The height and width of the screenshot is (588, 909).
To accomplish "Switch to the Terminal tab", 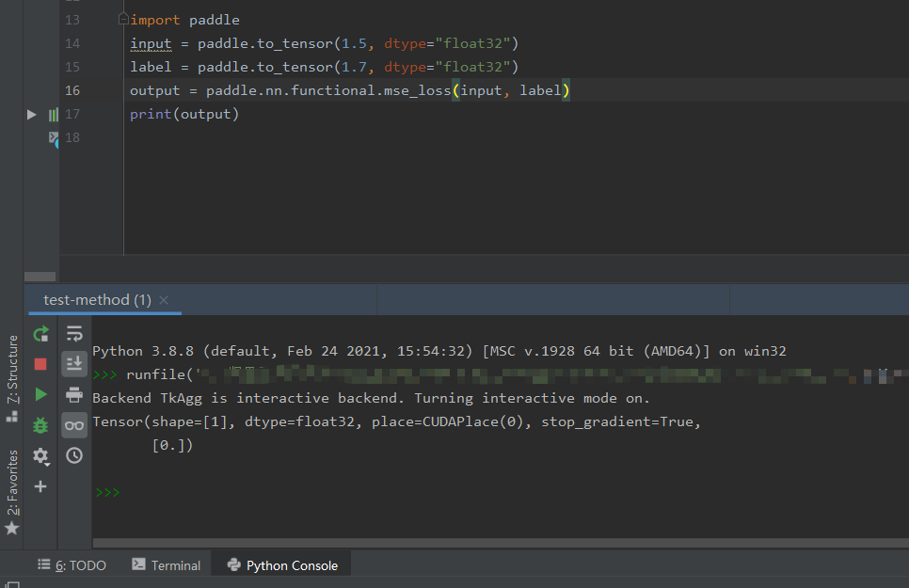I will tap(167, 564).
